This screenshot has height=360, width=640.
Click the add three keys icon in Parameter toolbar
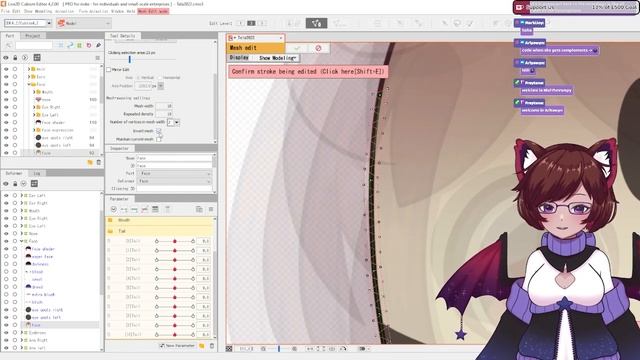(x=134, y=209)
